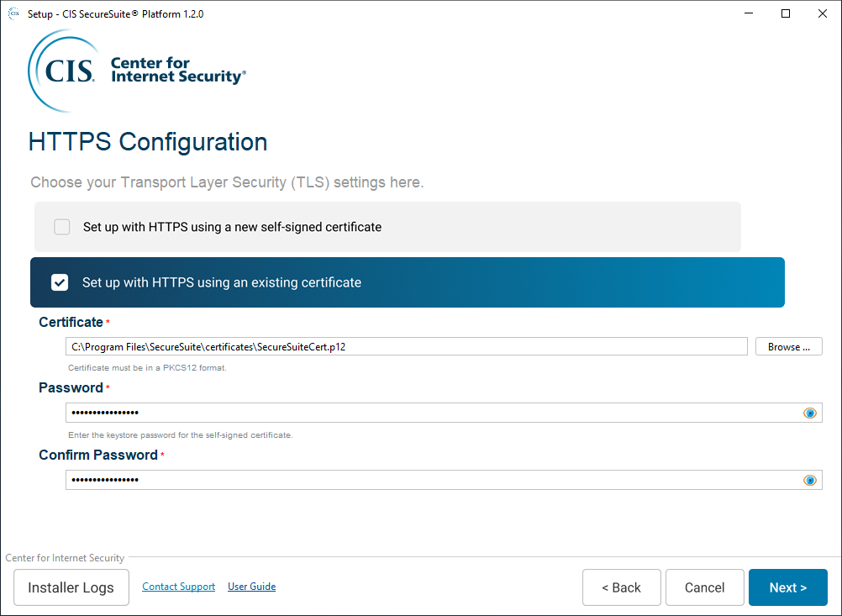Click the 'Enter the keystore password' hint text
This screenshot has height=616, width=842.
181,435
